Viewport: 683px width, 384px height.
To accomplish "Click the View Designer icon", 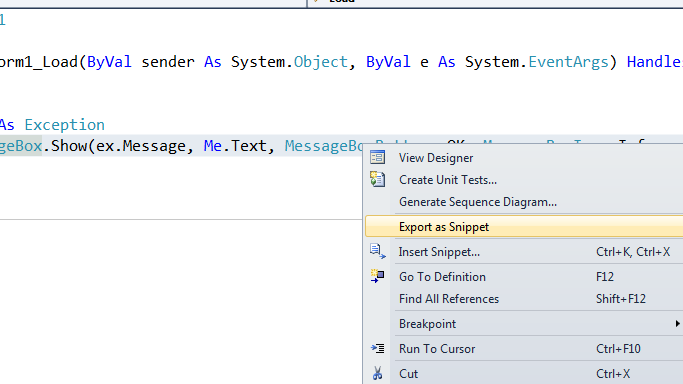I will [x=378, y=157].
